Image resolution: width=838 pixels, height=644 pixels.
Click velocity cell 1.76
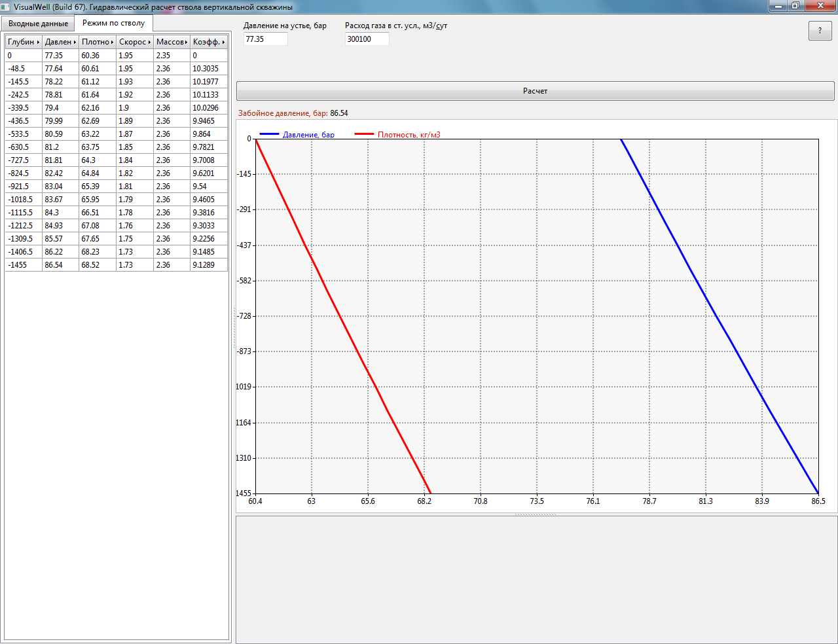coord(135,226)
